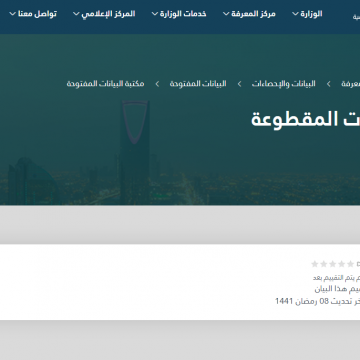Open the تواصل معنا menu label

[x=37, y=14]
